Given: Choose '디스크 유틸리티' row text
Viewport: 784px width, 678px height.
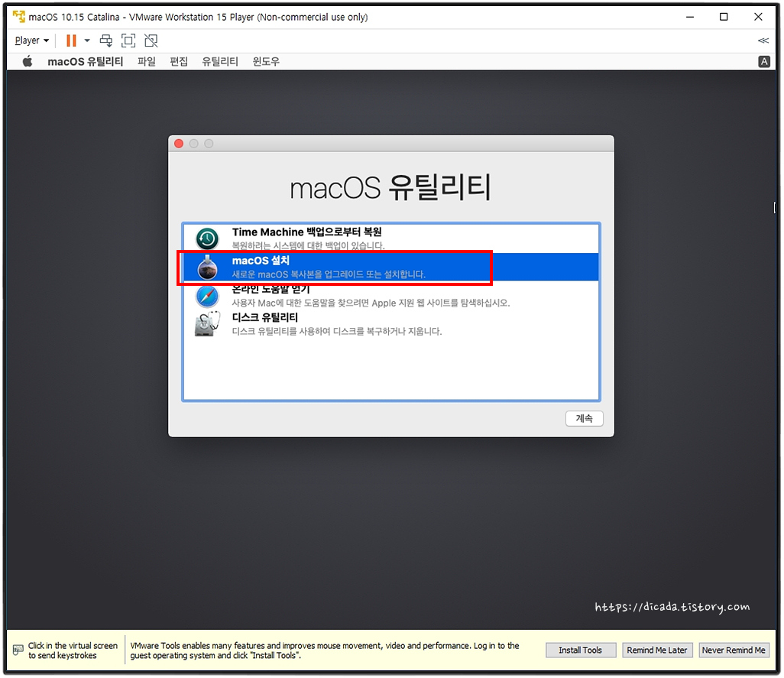Looking at the screenshot, I should click(265, 317).
